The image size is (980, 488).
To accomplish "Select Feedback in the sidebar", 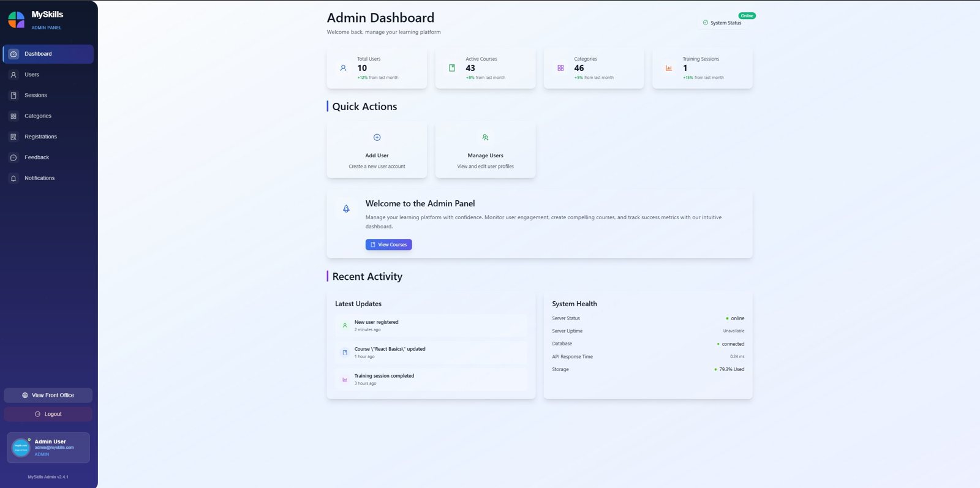I will 48,158.
